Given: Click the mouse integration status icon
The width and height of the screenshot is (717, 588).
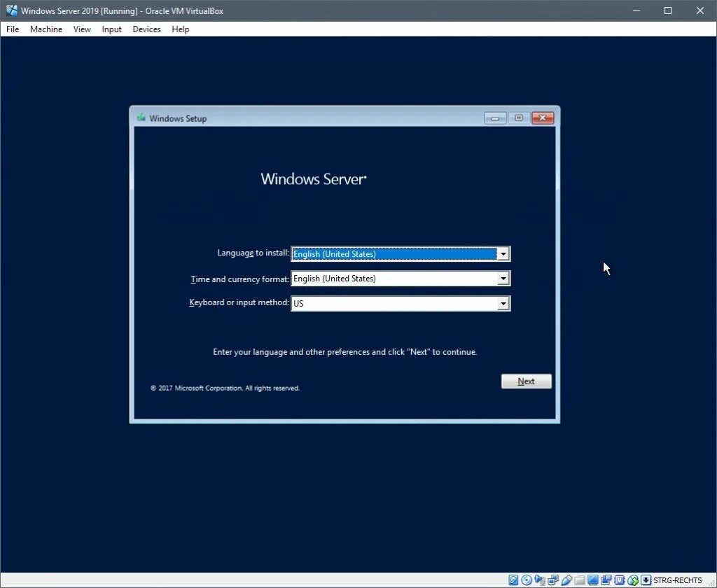Looking at the screenshot, I should (633, 580).
